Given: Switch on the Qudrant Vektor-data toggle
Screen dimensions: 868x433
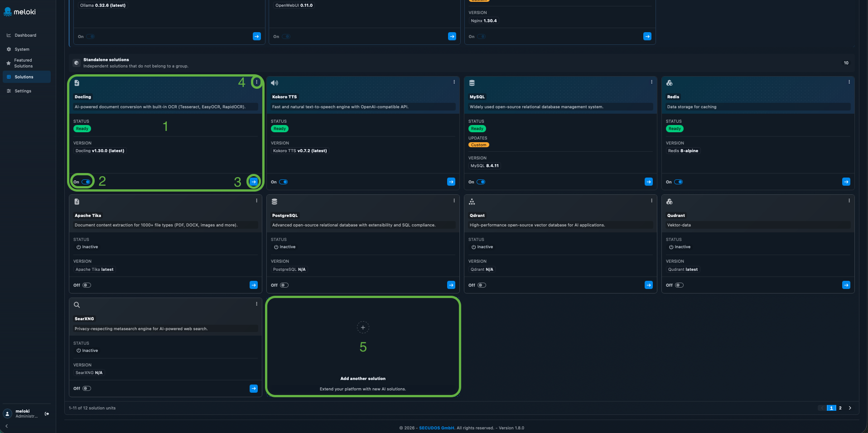Looking at the screenshot, I should (680, 285).
